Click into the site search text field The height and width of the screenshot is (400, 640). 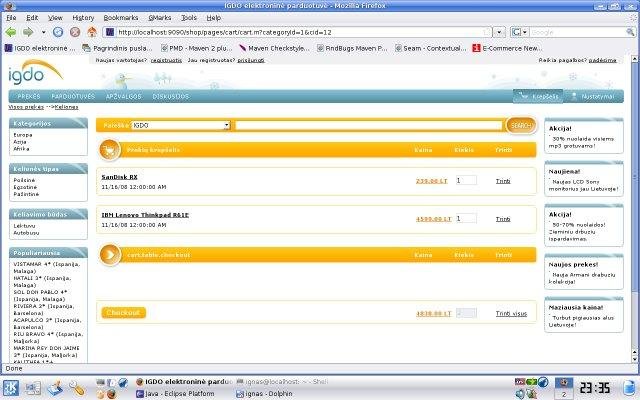pyautogui.click(x=369, y=125)
